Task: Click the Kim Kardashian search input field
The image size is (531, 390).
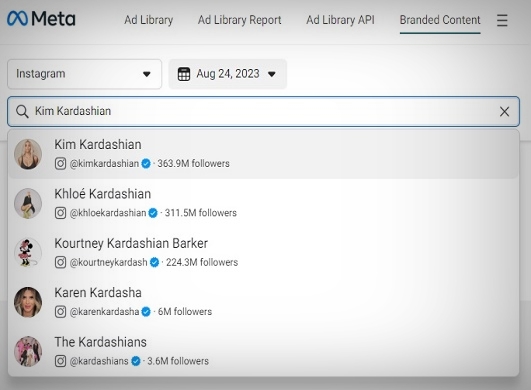Action: (263, 111)
